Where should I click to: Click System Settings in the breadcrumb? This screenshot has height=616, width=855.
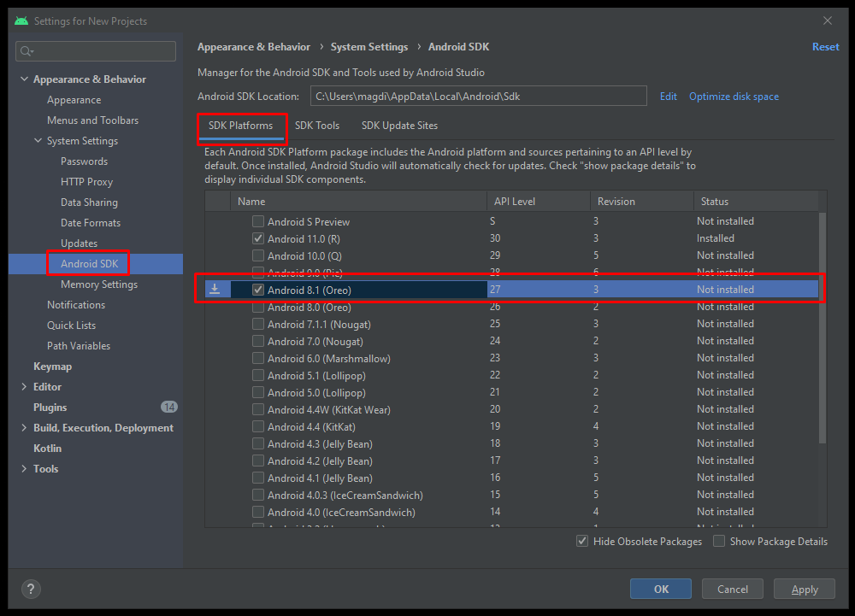coord(369,47)
